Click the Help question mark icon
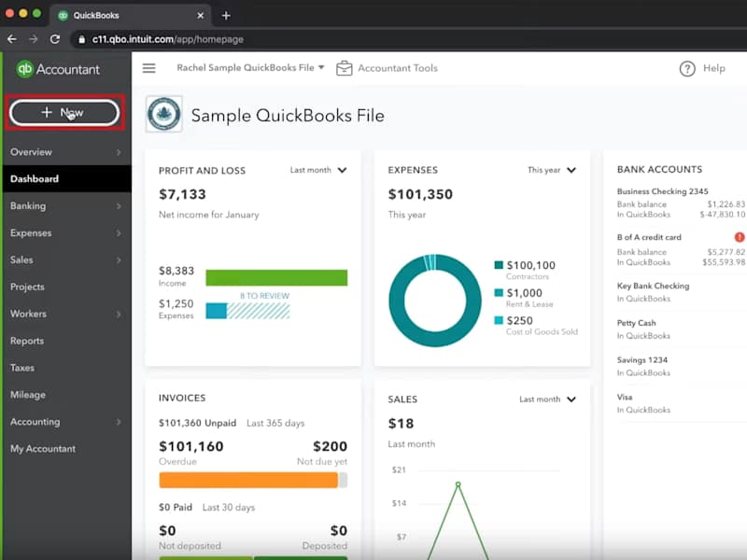 pyautogui.click(x=687, y=68)
